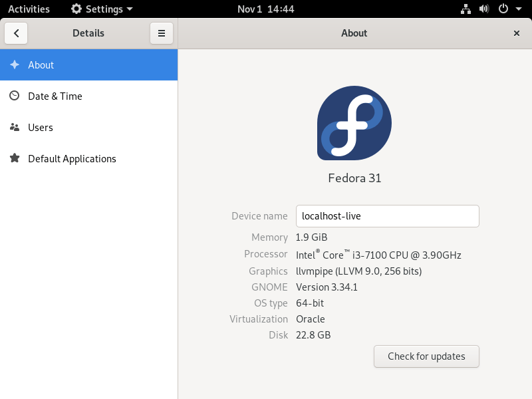
Task: Click the Default Applications star icon
Action: click(x=15, y=158)
